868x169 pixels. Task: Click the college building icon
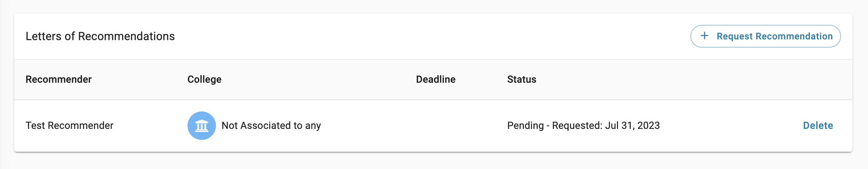(x=201, y=126)
